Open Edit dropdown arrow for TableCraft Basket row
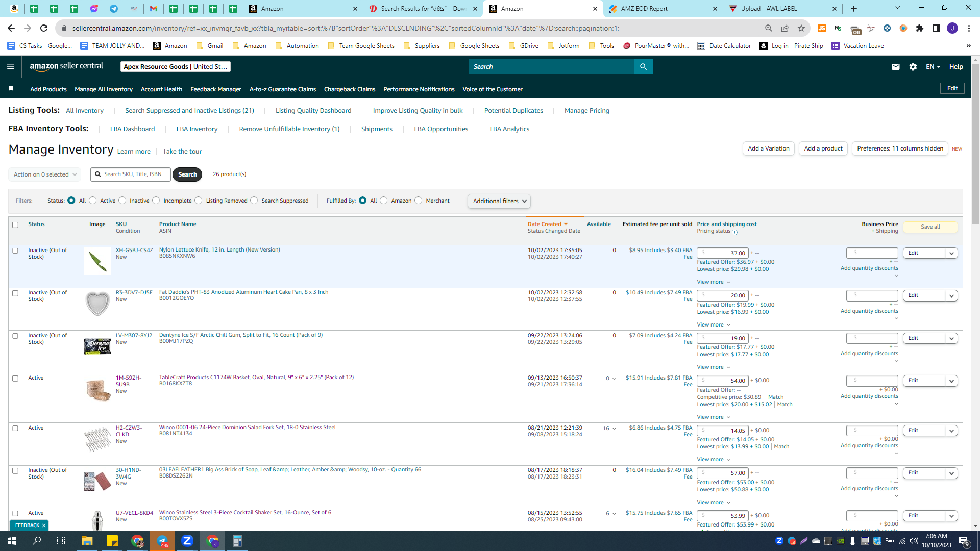This screenshot has height=551, width=980. [951, 381]
